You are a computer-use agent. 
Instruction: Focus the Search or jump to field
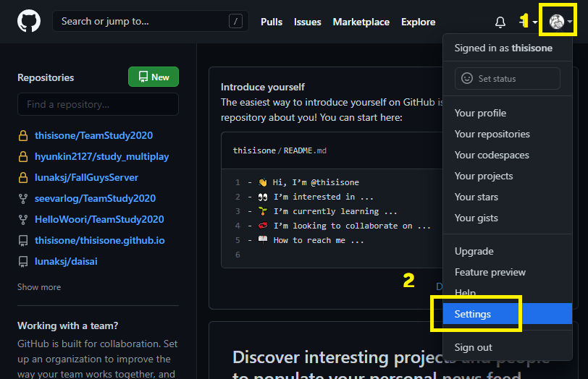click(x=151, y=22)
